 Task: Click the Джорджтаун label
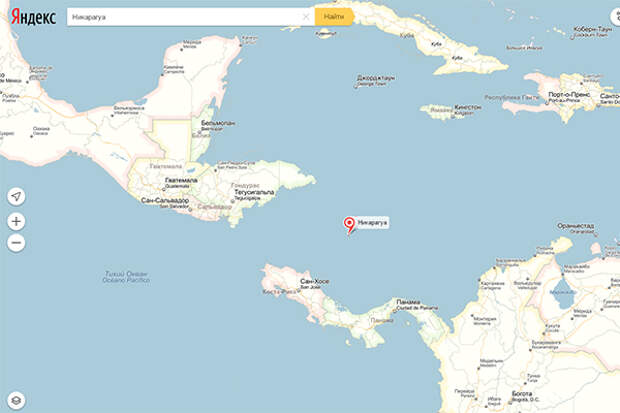[x=376, y=78]
